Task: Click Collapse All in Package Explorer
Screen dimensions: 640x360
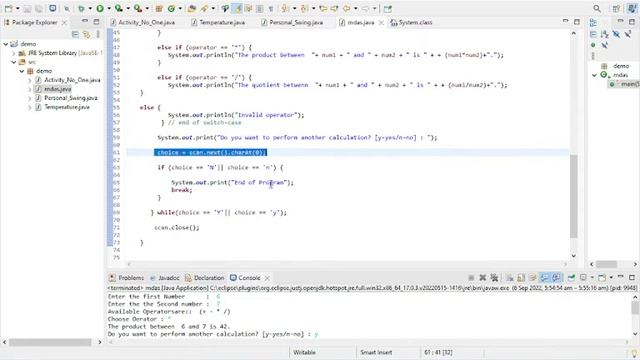Action: [x=75, y=35]
